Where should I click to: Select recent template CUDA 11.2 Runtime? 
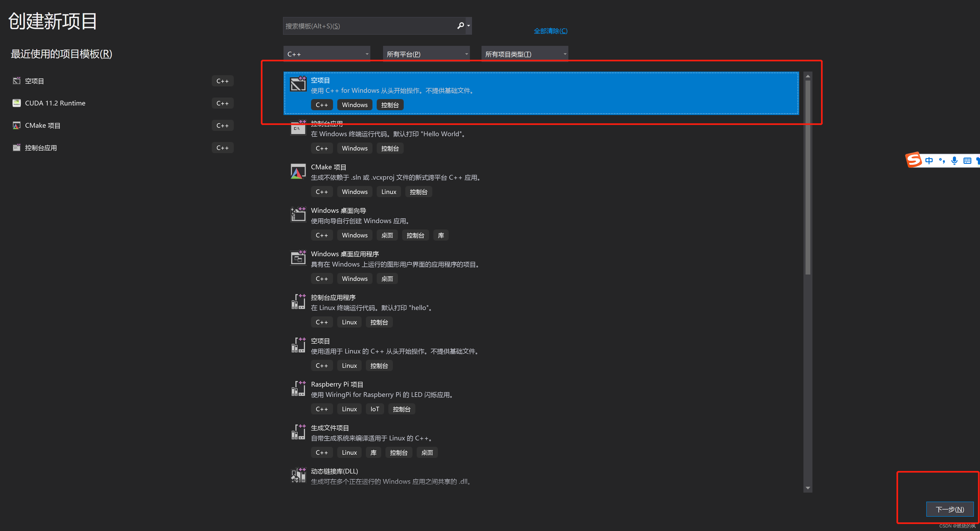click(123, 103)
